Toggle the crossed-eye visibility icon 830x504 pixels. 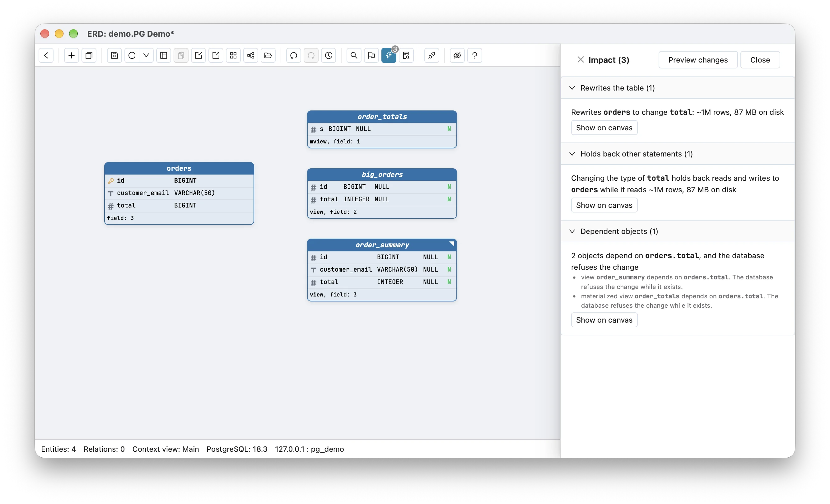(x=457, y=55)
